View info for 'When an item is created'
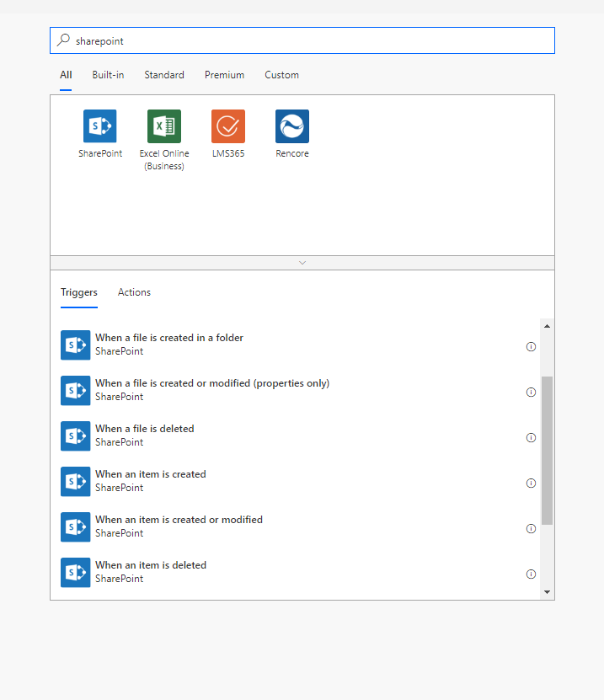This screenshot has width=604, height=700. point(531,483)
